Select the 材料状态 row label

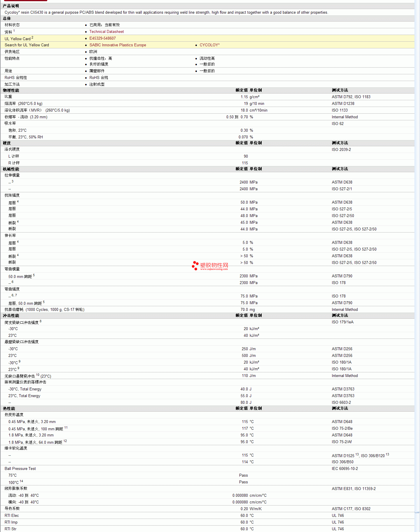click(12, 25)
